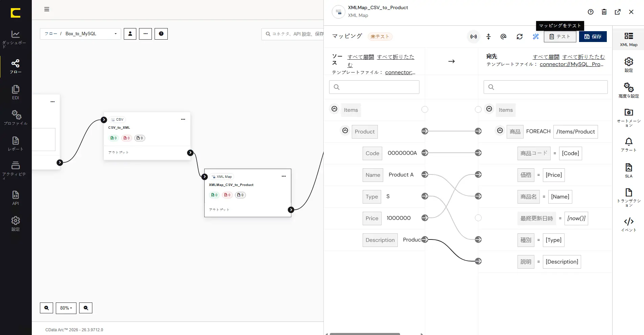The width and height of the screenshot is (644, 335).
Task: Open the connector in a new window
Action: pos(618,12)
